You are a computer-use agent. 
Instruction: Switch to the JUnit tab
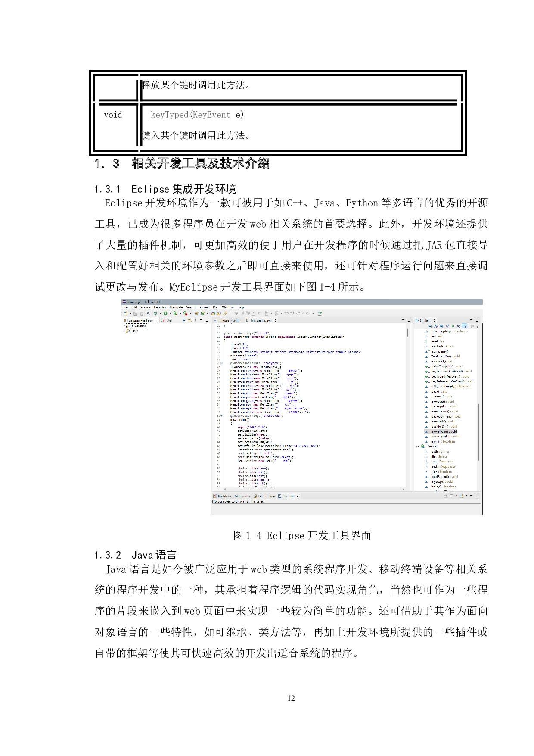point(167,321)
